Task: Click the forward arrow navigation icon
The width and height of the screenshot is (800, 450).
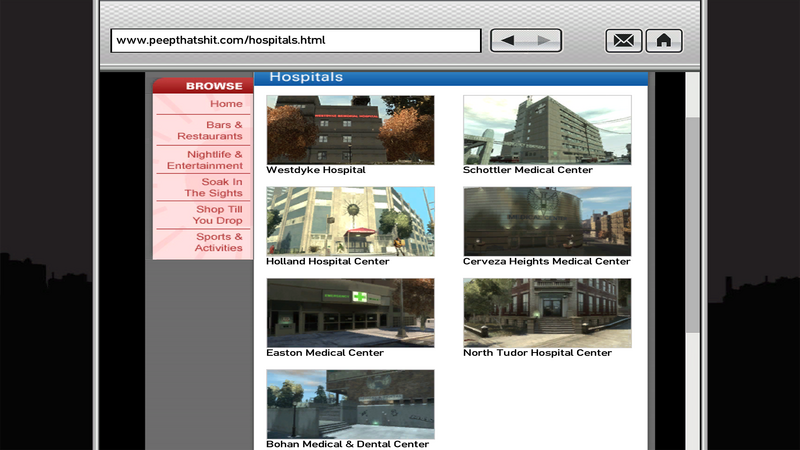Action: coord(544,40)
